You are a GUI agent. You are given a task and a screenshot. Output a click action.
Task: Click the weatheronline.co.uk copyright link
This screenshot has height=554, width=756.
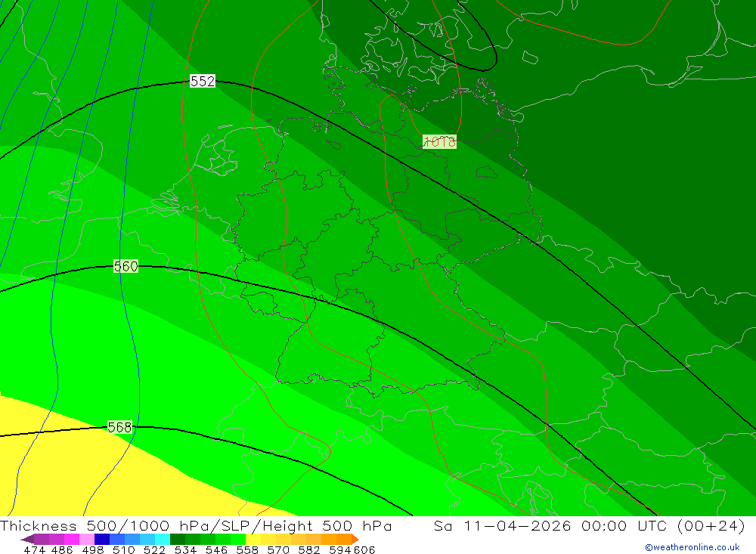tap(692, 547)
